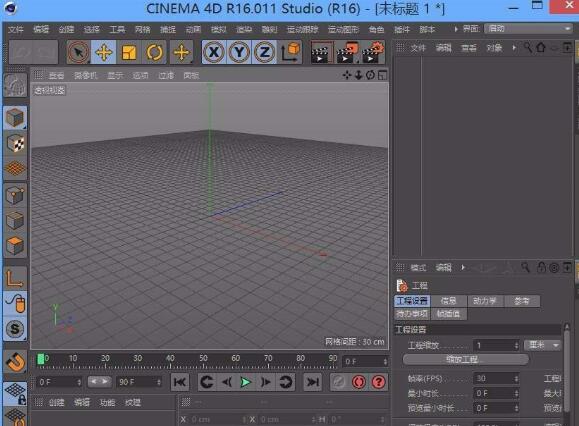Click stepper on current frame 0 F field right of ruler
Viewport: 579px width, 426px height.
coord(385,362)
